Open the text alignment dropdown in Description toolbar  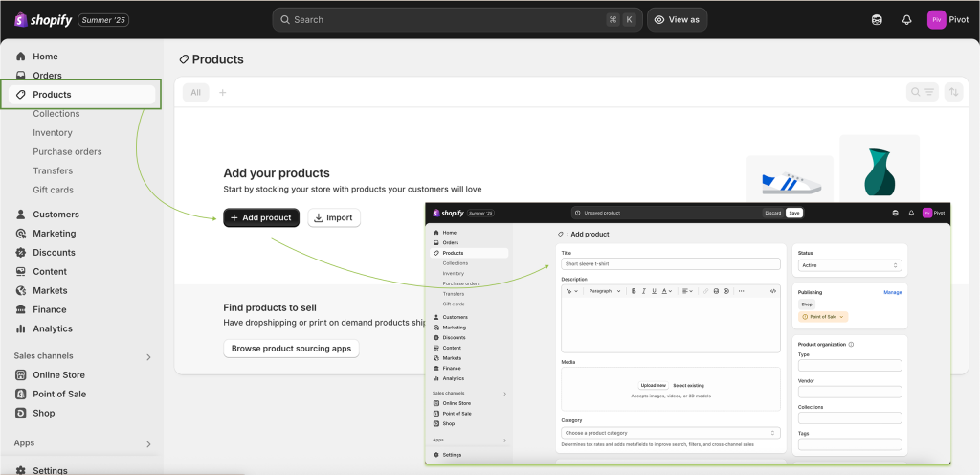(x=687, y=291)
